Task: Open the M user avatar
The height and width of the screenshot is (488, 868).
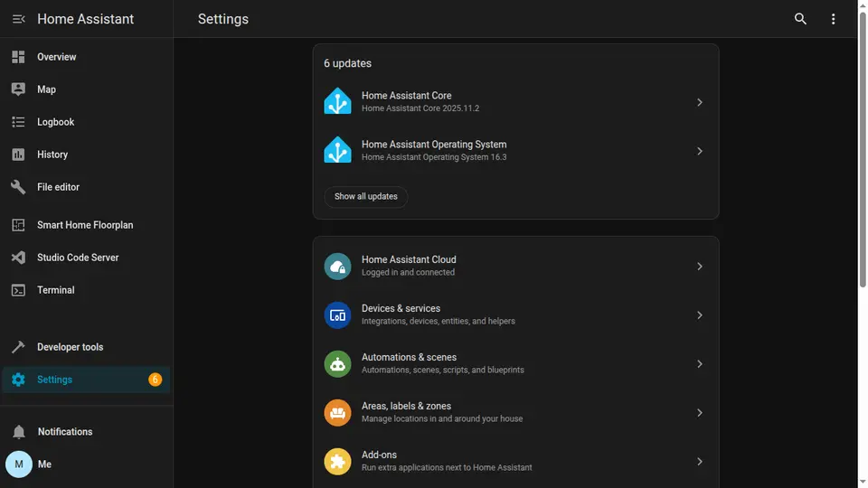Action: [x=19, y=465]
